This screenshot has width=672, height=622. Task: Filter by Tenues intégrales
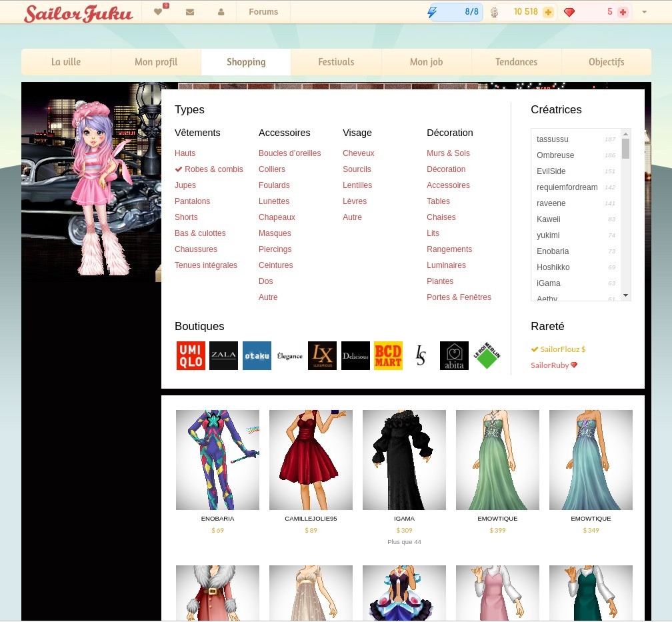pos(206,265)
